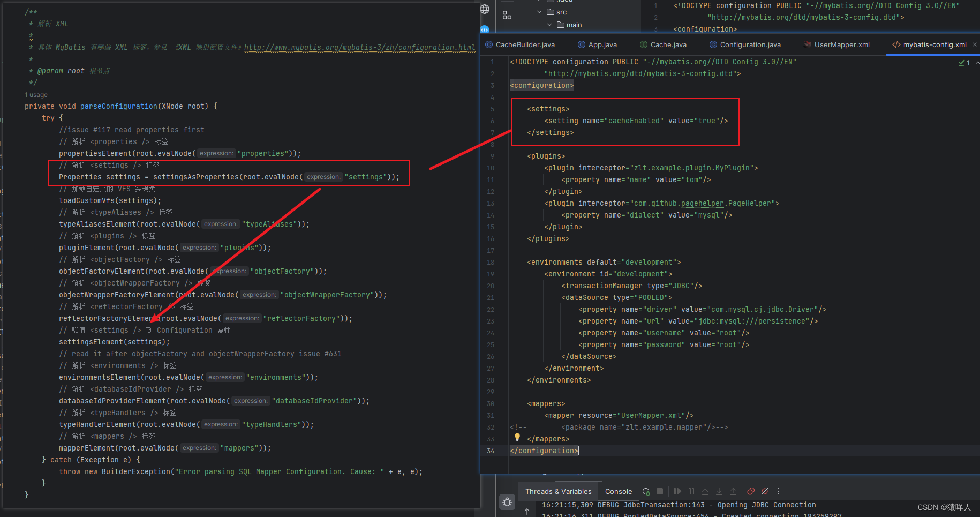Switch to the CacheBuilder.java tab
The height and width of the screenshot is (517, 980).
[520, 44]
